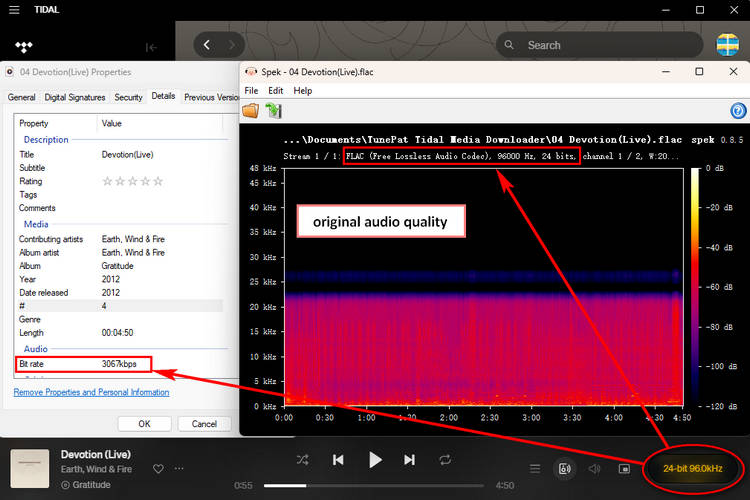Open Earth, Wind & Fire artist link in player
This screenshot has width=750, height=500.
[96, 469]
